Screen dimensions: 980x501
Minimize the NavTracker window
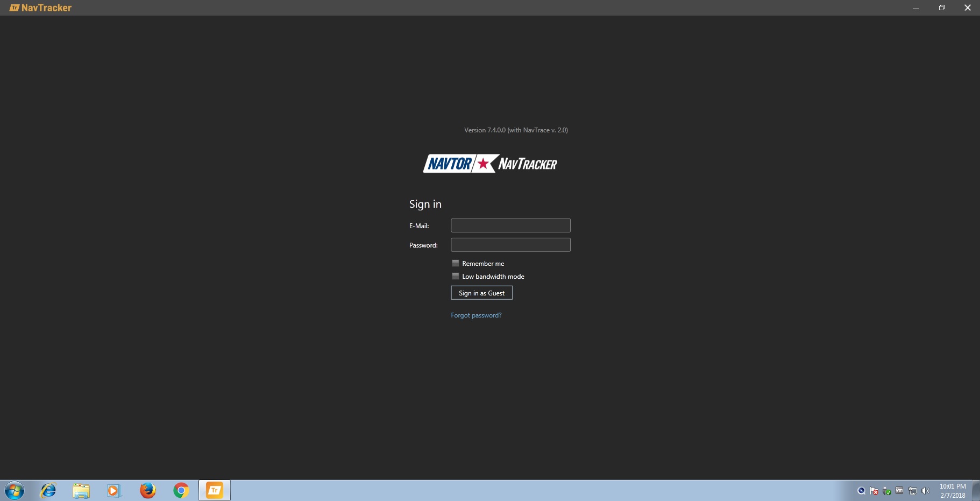point(916,8)
